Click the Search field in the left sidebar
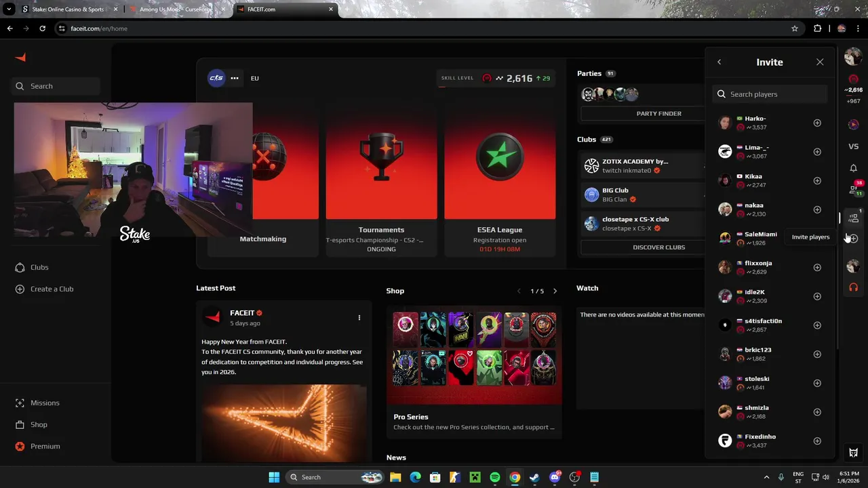The image size is (868, 488). pos(57,86)
